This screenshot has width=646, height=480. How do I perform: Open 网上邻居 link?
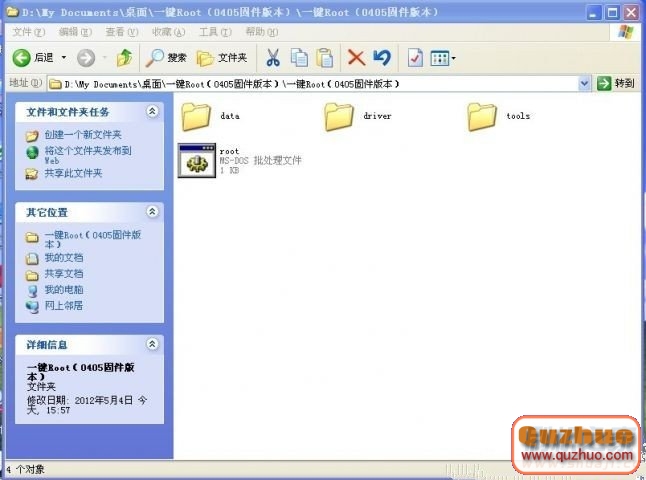(x=63, y=306)
